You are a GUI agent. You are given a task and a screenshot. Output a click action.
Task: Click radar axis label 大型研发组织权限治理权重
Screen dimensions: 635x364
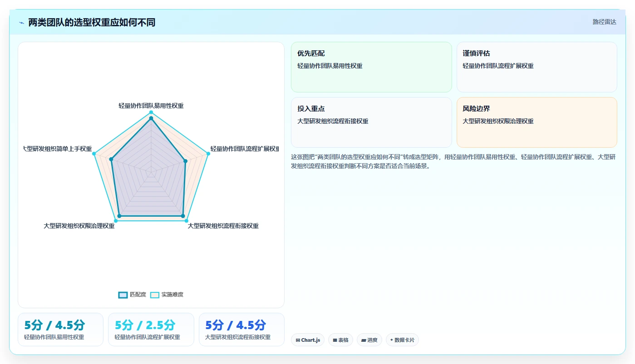79,226
